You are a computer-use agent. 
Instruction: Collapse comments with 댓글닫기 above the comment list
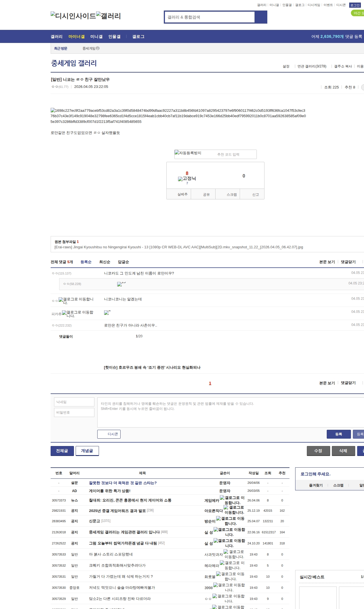348,262
